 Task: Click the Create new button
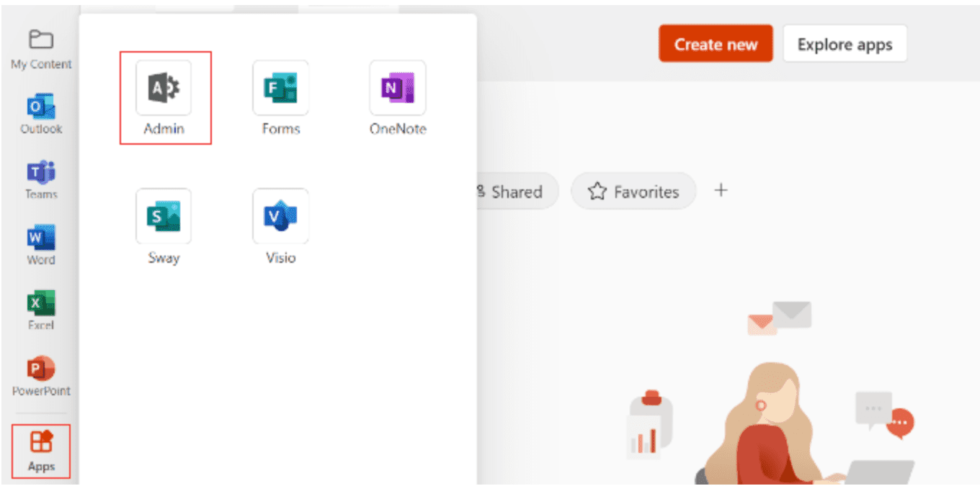pyautogui.click(x=715, y=43)
